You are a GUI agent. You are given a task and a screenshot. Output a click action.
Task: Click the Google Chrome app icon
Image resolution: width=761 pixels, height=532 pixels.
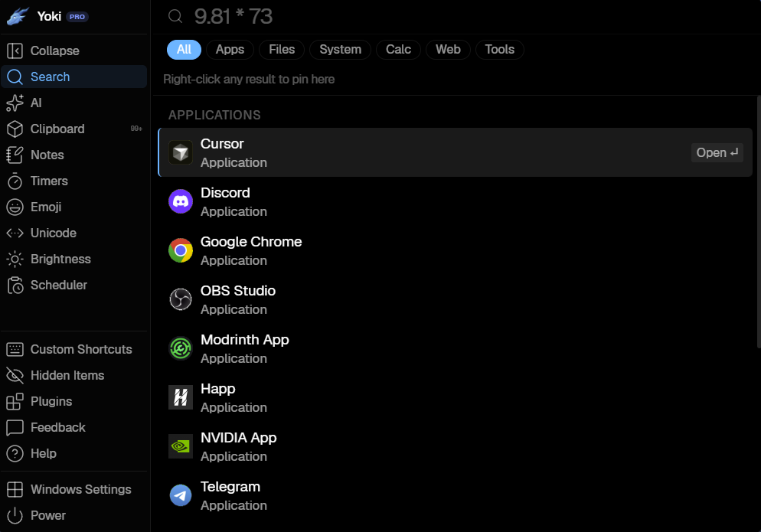point(181,250)
